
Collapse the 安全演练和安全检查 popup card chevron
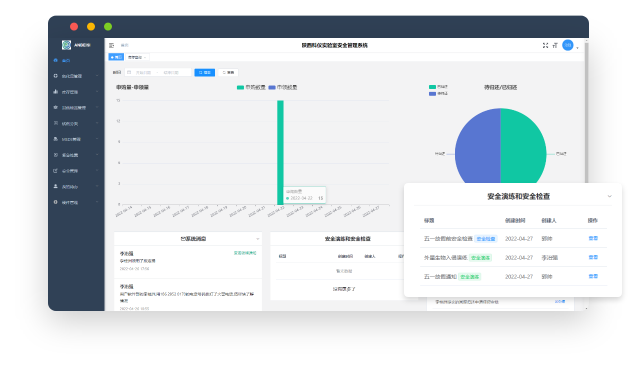tap(609, 196)
